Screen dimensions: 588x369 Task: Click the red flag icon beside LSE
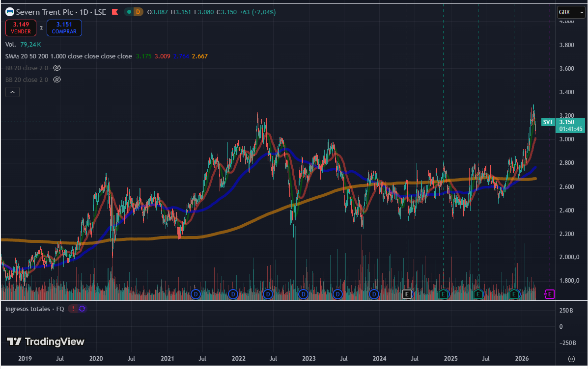pyautogui.click(x=115, y=12)
